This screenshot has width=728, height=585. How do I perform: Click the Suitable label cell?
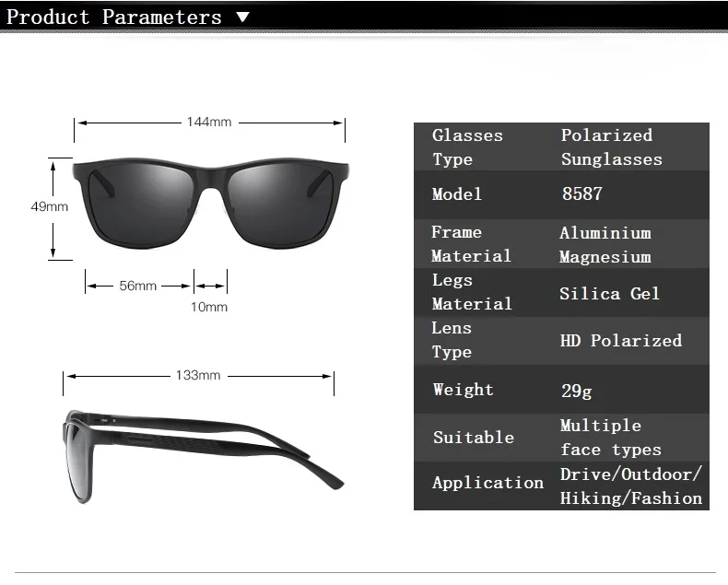474,438
